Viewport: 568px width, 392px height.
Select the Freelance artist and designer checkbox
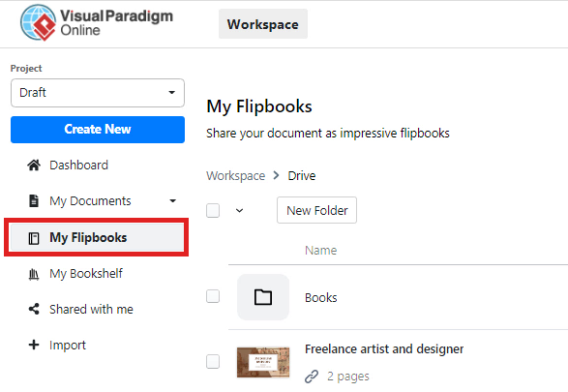click(x=213, y=361)
